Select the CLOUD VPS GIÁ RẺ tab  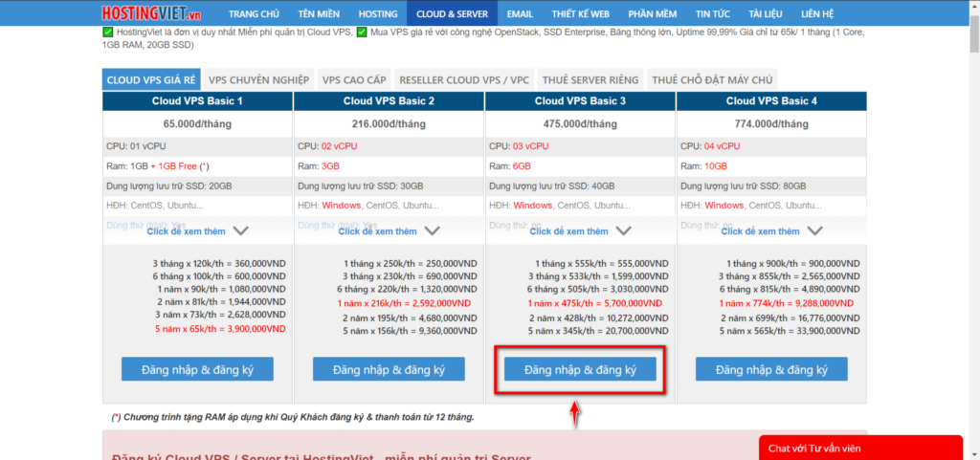point(151,80)
